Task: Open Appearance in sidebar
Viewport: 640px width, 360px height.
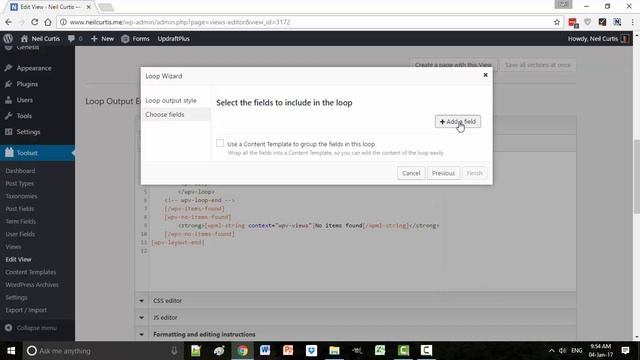Action: click(34, 68)
